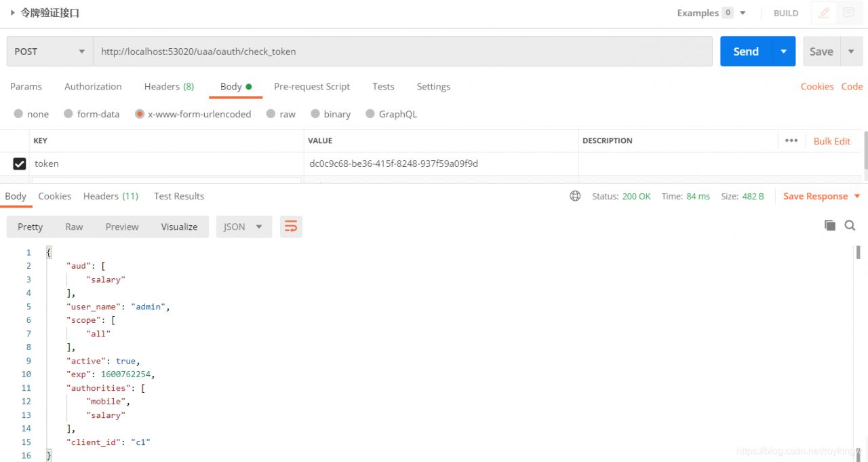Click "user_name": "admin" line in response
868x462 pixels.
(x=117, y=307)
